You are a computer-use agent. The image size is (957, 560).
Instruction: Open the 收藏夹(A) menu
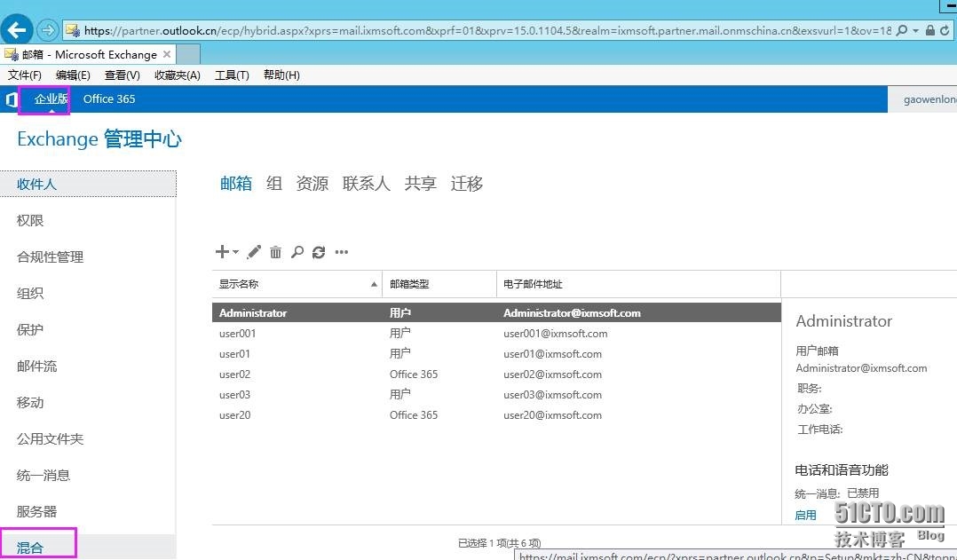point(178,75)
